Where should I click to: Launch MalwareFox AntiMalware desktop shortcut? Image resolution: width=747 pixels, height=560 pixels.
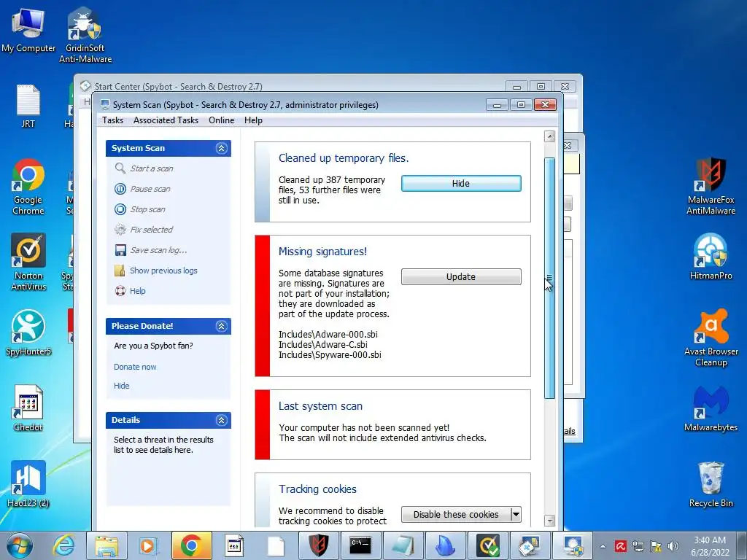711,187
